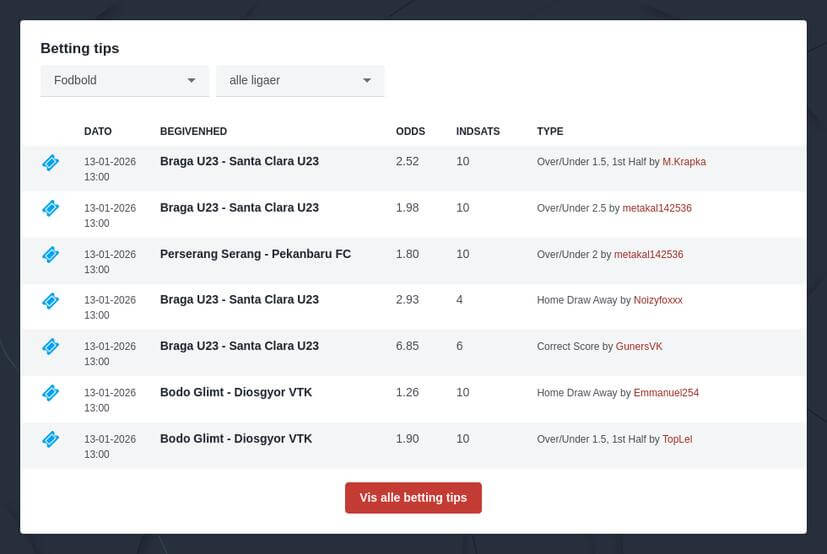Open the alle ligaer league dropdown
Screen dimensions: 827x554
[300, 81]
